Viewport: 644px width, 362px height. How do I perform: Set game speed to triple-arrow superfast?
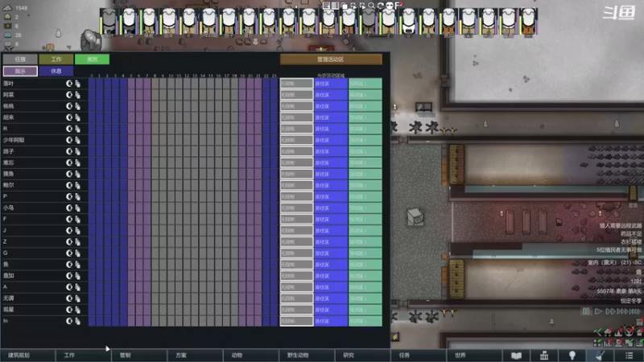point(623,311)
